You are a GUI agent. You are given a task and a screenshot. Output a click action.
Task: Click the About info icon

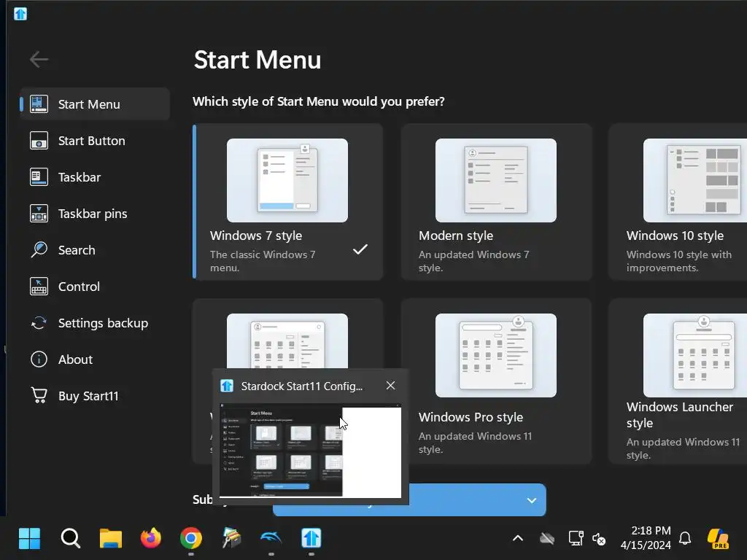tap(39, 359)
